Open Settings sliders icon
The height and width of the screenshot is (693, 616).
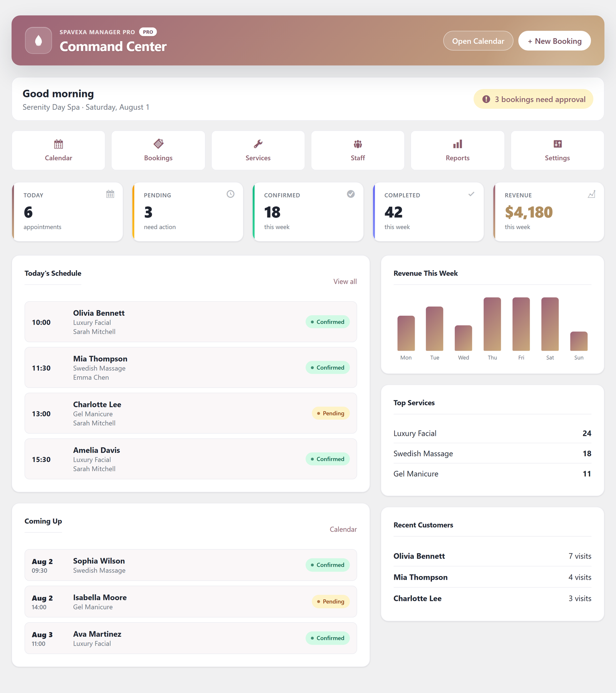(x=557, y=144)
